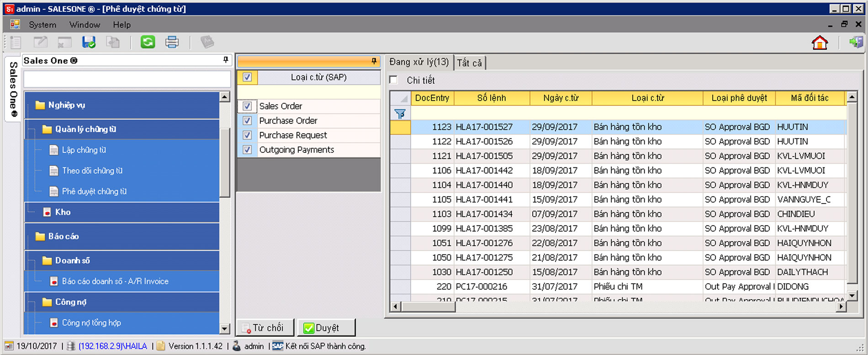This screenshot has width=868, height=355.
Task: Click the pin icon on orange filter panel
Action: [374, 61]
